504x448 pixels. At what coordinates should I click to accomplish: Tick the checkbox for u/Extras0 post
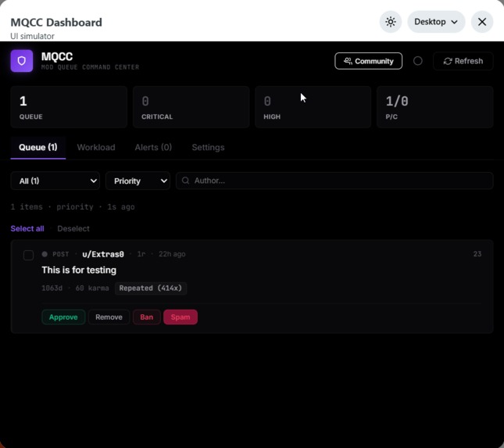(29, 256)
